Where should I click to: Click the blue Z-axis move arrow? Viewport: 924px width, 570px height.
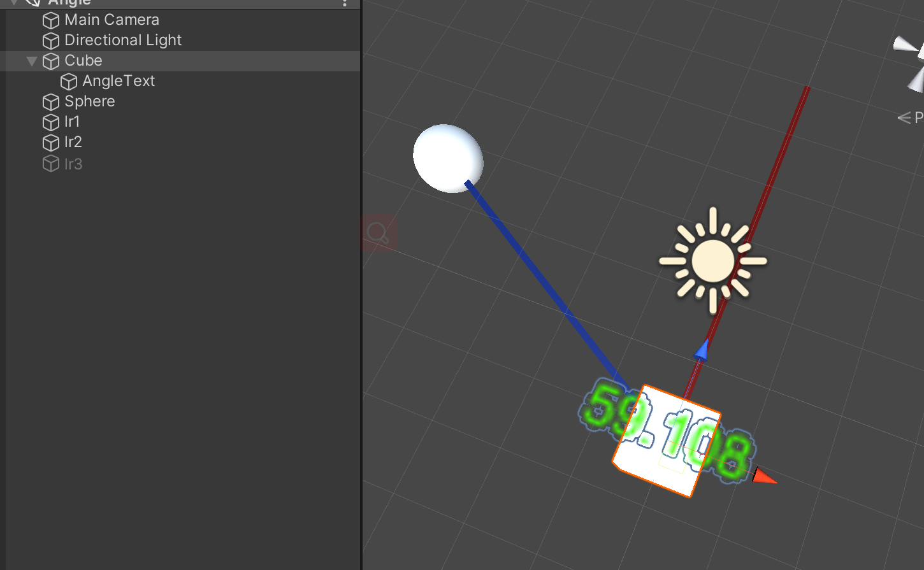click(702, 350)
